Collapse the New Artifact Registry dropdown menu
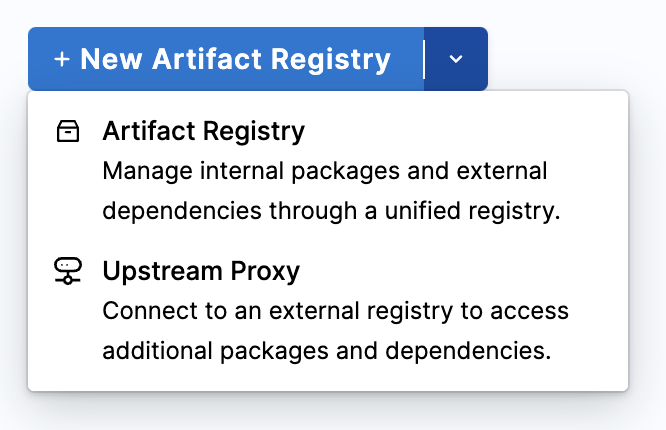Screen dimensions: 666x430 pos(456,59)
